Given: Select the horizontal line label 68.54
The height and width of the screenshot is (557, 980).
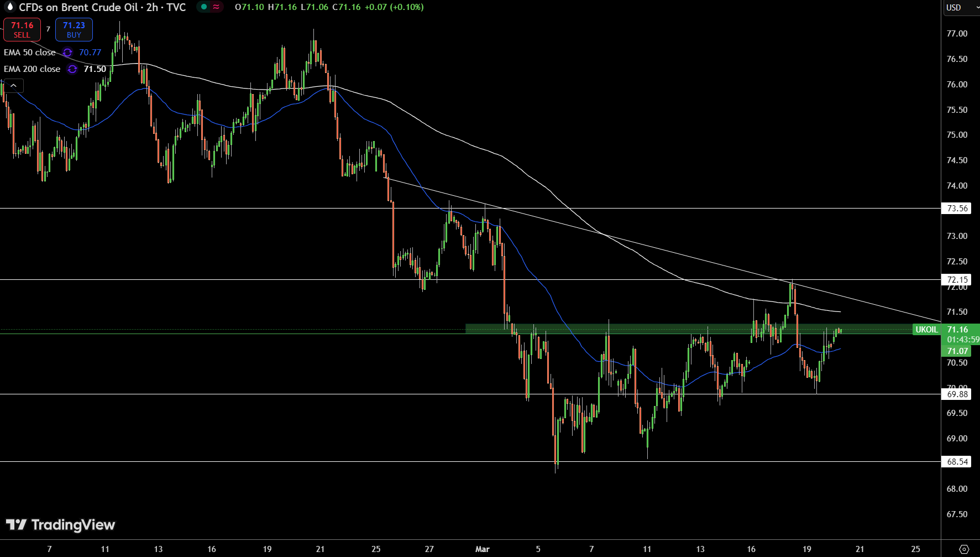Looking at the screenshot, I should [957, 462].
